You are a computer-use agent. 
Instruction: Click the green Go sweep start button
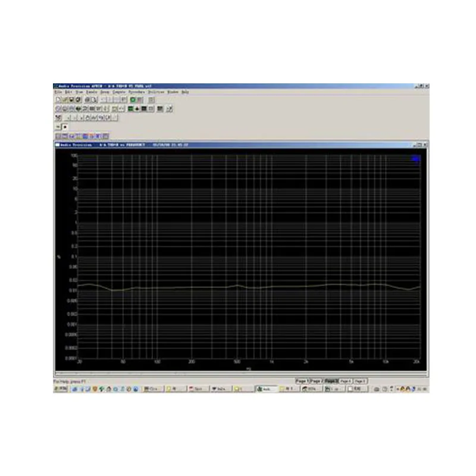point(133,99)
